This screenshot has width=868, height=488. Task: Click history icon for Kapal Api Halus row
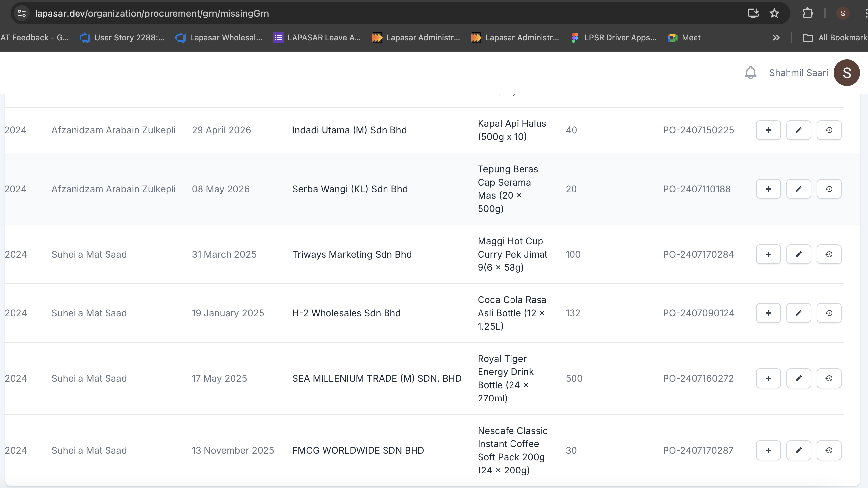828,130
